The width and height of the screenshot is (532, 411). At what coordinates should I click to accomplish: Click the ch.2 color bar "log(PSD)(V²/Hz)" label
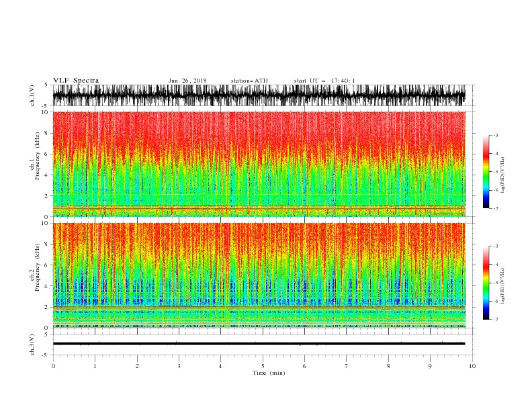point(502,286)
